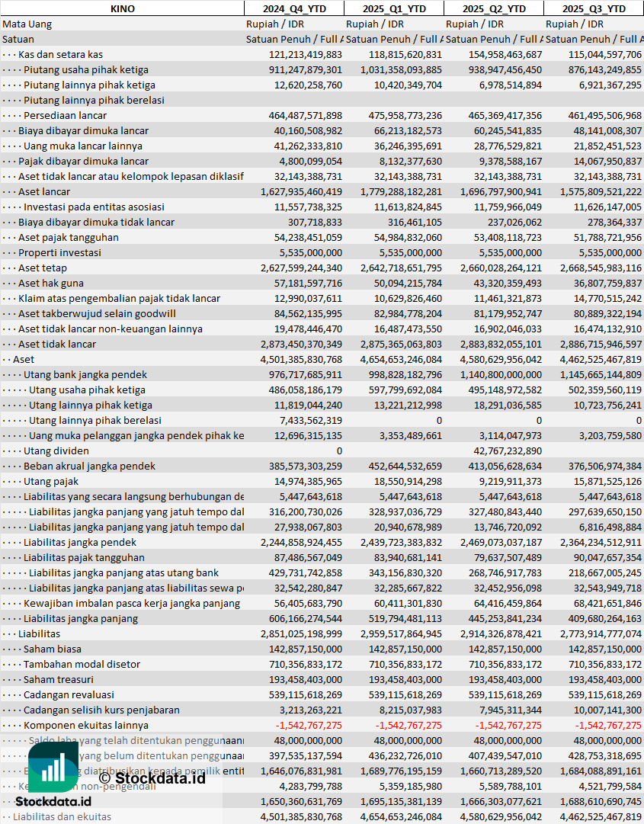Select Biaya dibayar dimuka lancar label

(x=84, y=131)
